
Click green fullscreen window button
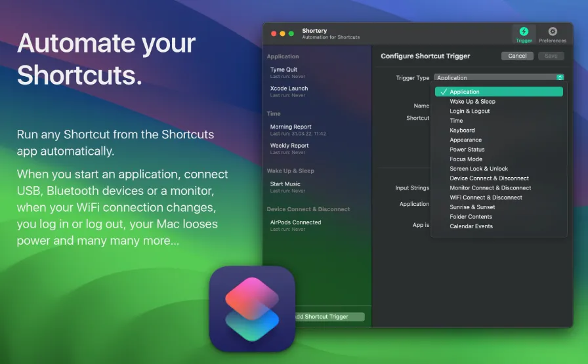coord(291,33)
